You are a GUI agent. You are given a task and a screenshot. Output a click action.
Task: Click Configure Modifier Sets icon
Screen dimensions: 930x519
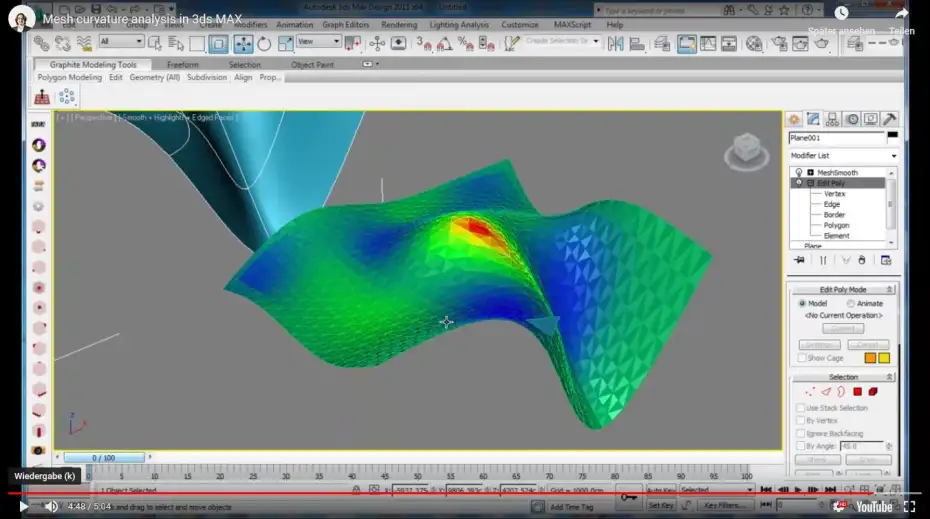pyautogui.click(x=886, y=260)
